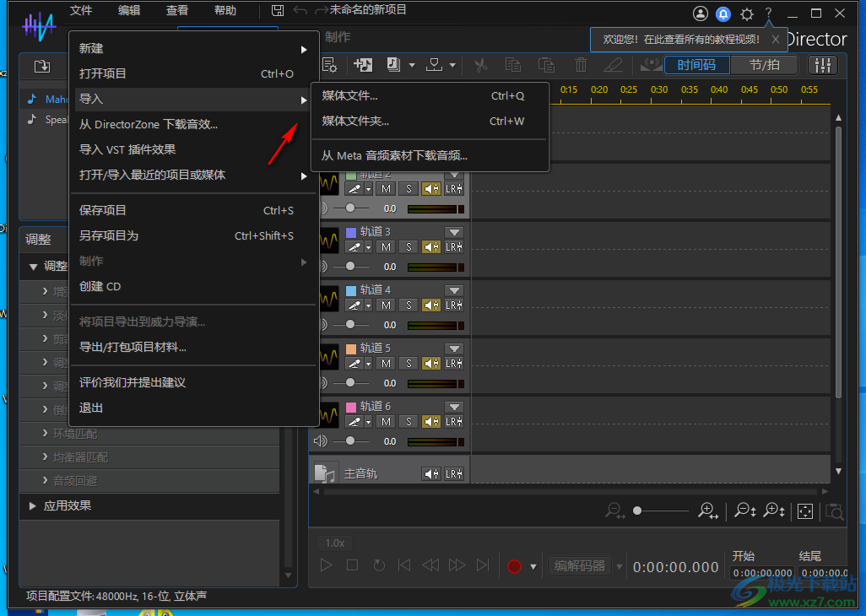Switch timeline to 时间码 mode
The width and height of the screenshot is (866, 616).
click(697, 65)
